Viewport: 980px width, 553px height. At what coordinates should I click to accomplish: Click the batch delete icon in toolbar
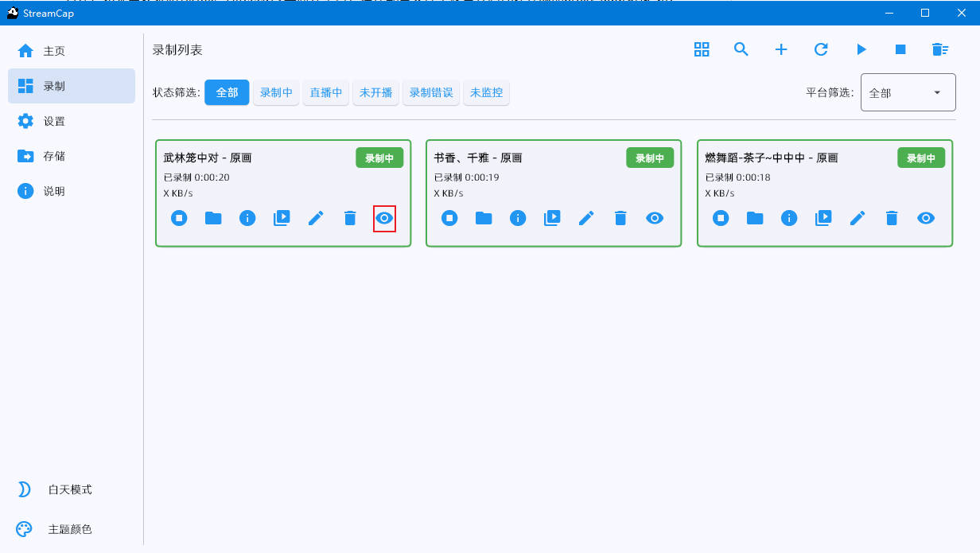[940, 49]
